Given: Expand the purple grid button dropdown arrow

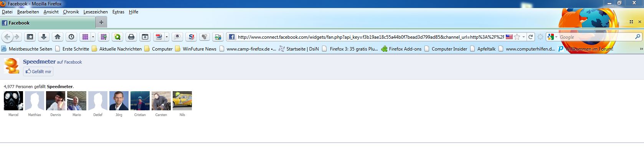Looking at the screenshot, I should pyautogui.click(x=93, y=37).
